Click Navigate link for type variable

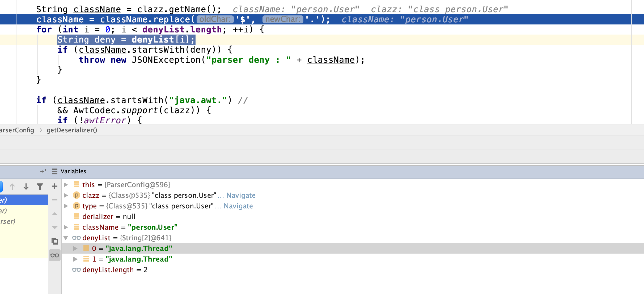238,206
